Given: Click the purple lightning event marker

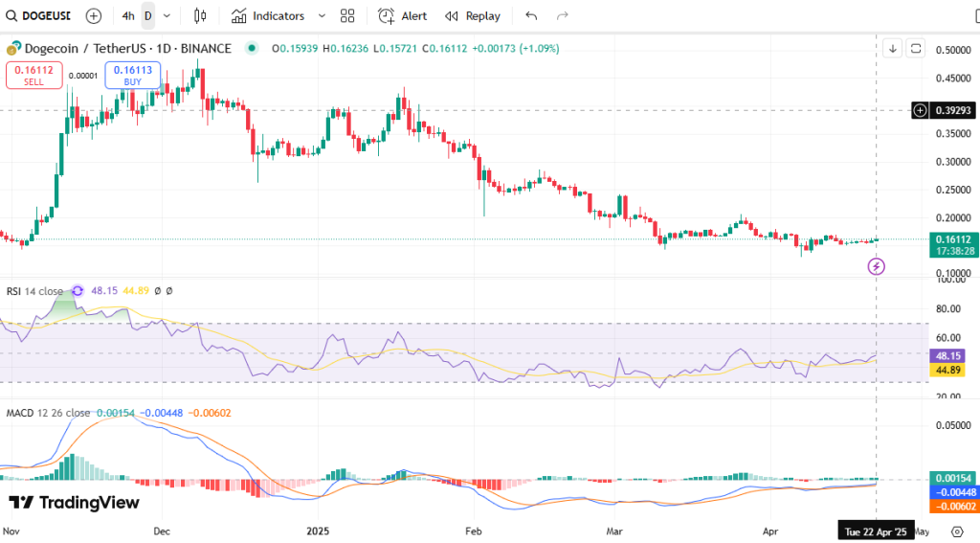Looking at the screenshot, I should 877,266.
